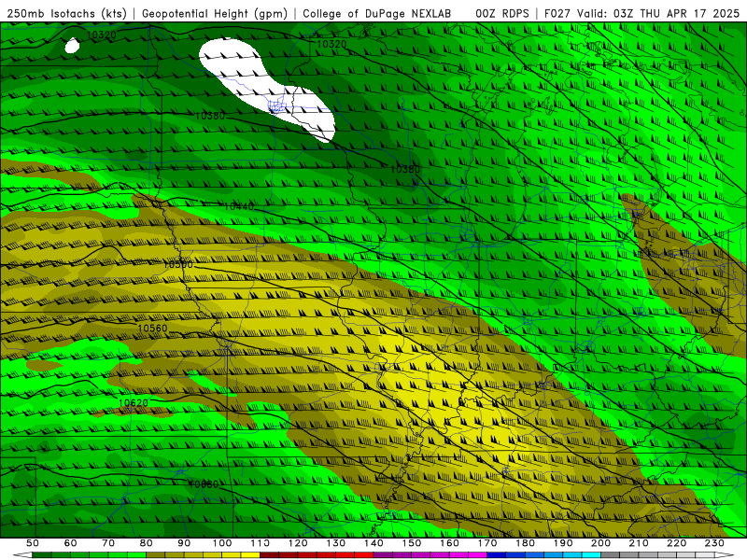Click legend value 70
This screenshot has height=560, width=747.
(108, 543)
